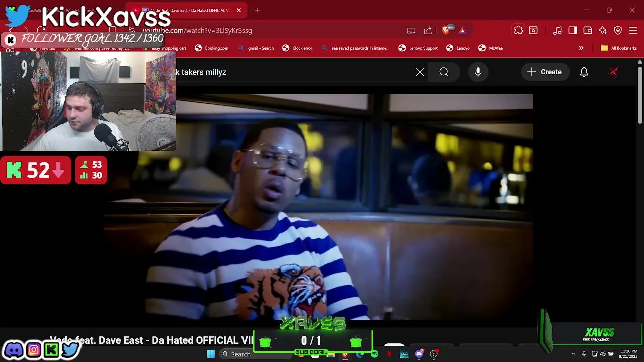Open Brave Rewards triangle icon
Viewport: 644px width, 362px height.
[462, 31]
